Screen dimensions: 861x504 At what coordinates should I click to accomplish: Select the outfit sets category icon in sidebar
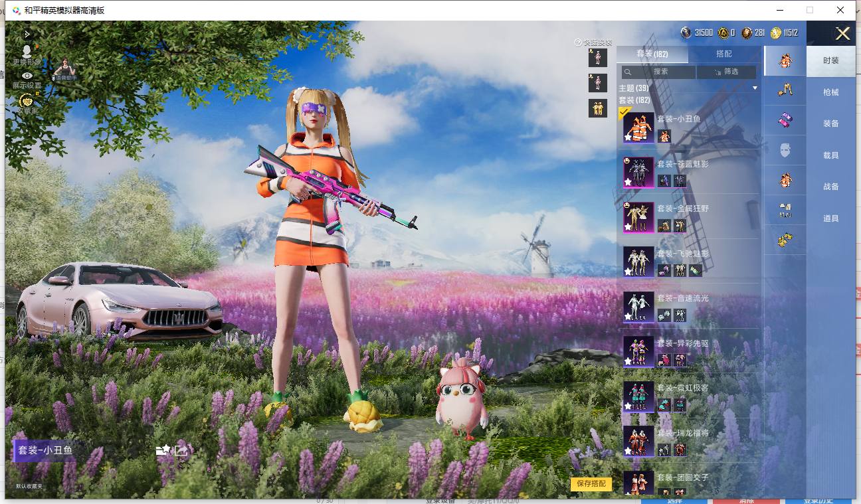point(785,60)
